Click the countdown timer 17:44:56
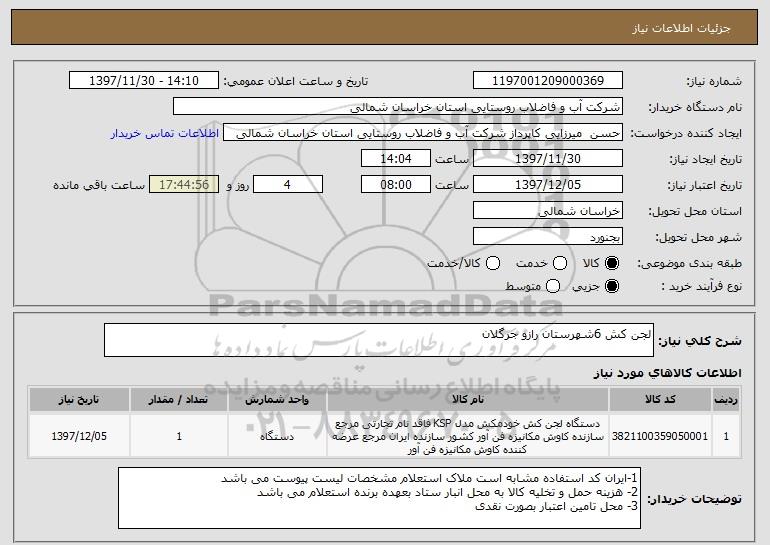 184,185
